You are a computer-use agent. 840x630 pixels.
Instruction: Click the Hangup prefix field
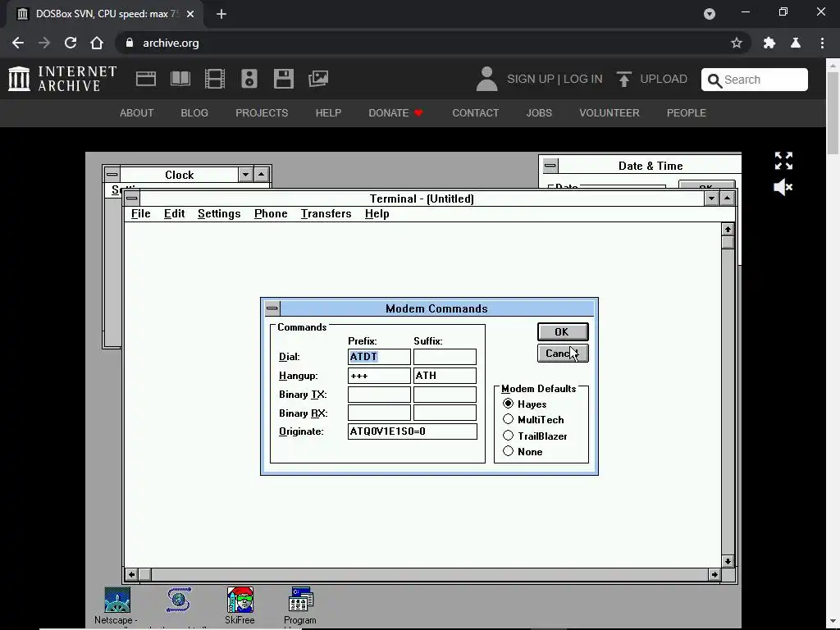[379, 376]
